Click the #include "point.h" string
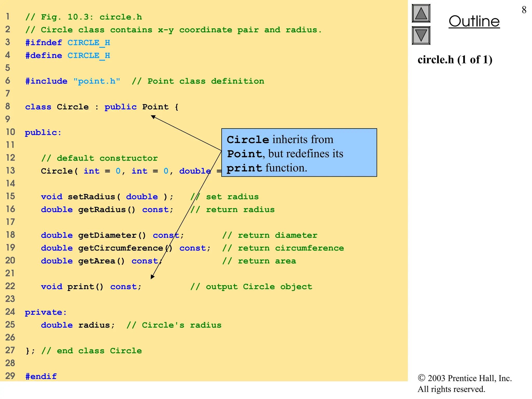 (x=97, y=81)
